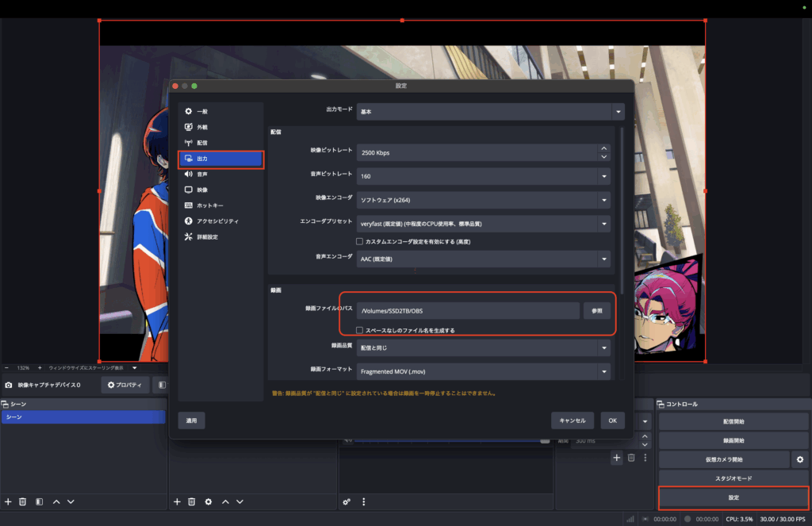Screen dimensions: 812x526
Task: Enable the custom encoder settings checkbox
Action: [360, 241]
